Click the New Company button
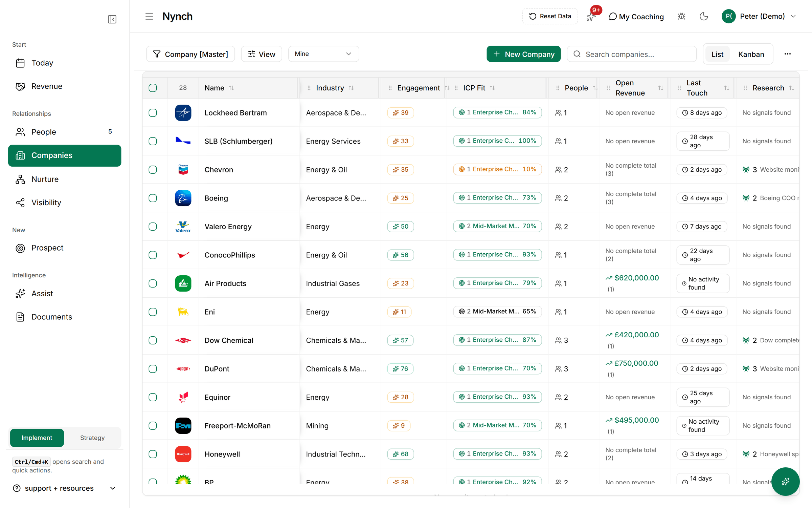 523,54
